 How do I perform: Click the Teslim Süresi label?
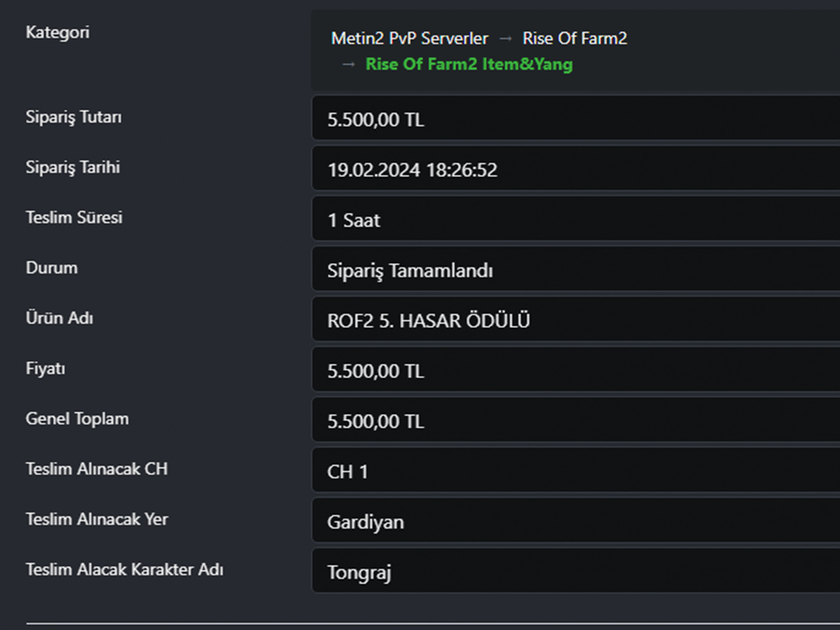74,217
